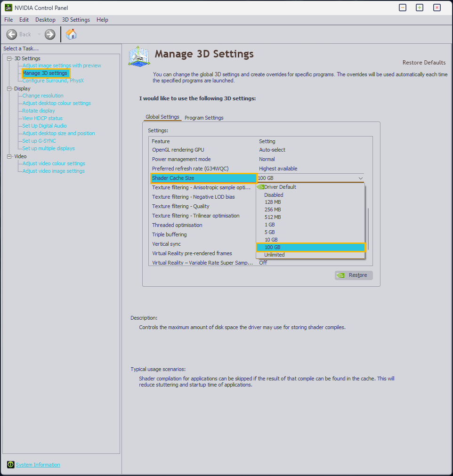Select Texture filtering - Quality row
This screenshot has height=476, width=453.
pos(203,206)
